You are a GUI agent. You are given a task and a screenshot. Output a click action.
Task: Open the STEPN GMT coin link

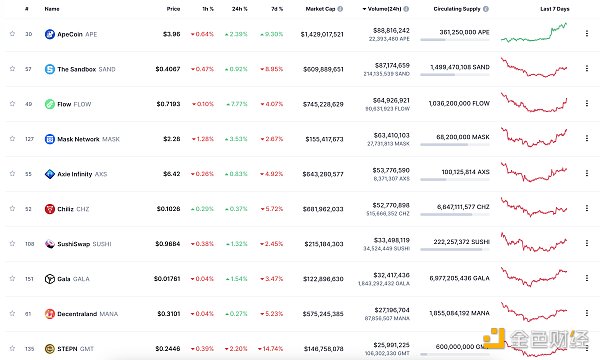pyautogui.click(x=75, y=349)
